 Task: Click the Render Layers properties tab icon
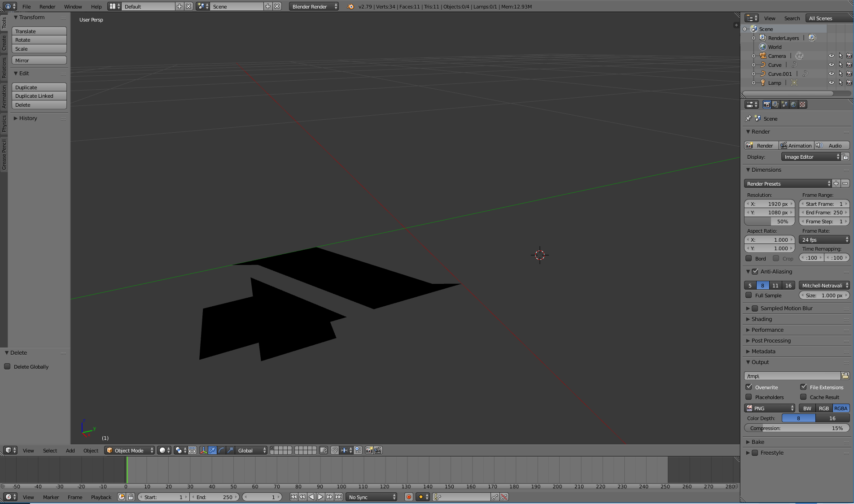pos(775,104)
